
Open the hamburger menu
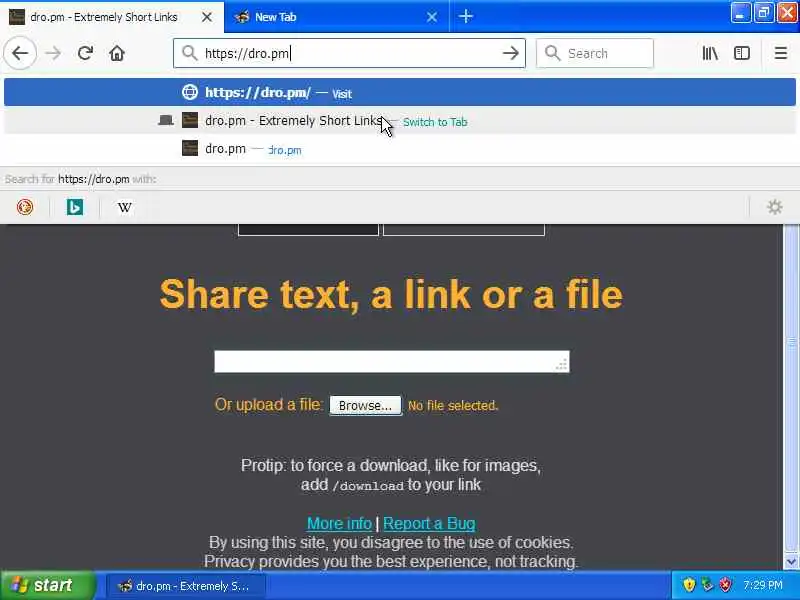click(781, 53)
